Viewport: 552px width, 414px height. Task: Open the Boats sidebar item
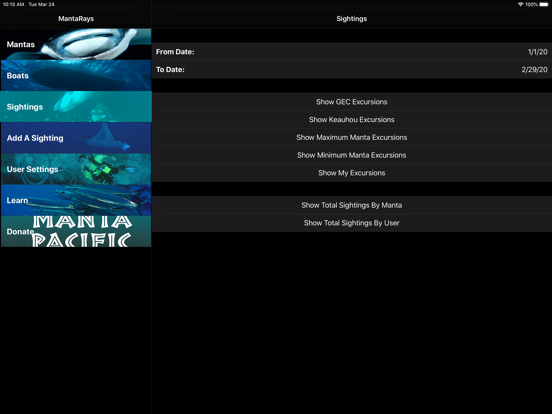[76, 75]
